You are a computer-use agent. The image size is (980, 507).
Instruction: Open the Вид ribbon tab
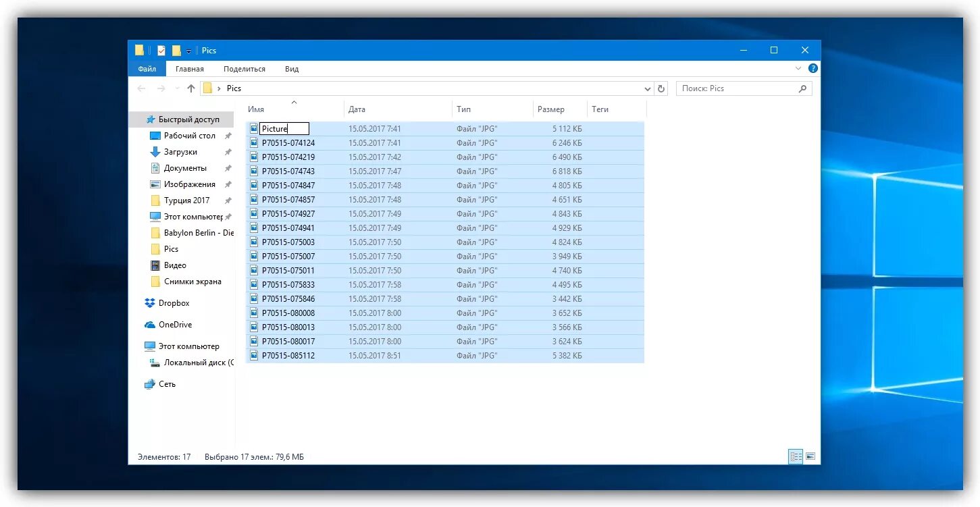[292, 69]
